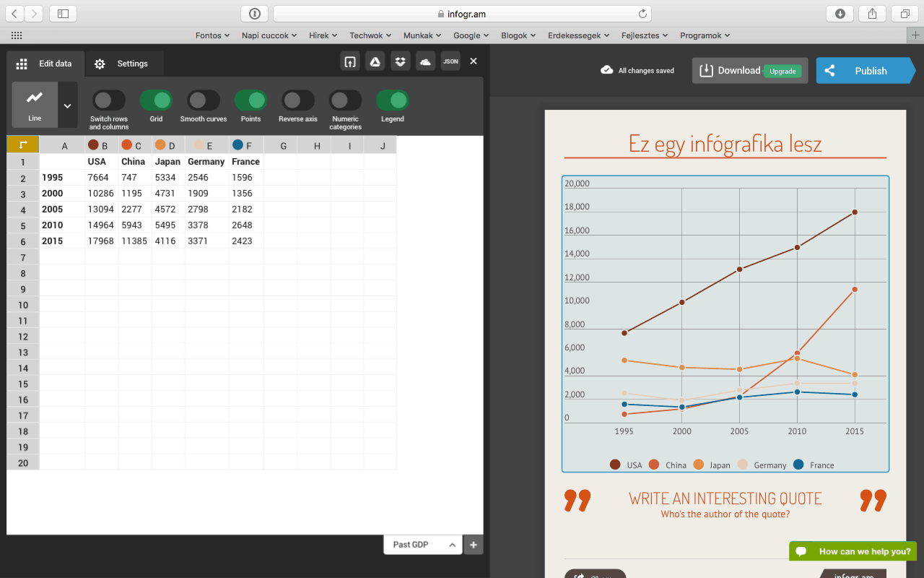Image resolution: width=924 pixels, height=578 pixels.
Task: Open the Fejlesztes bookmarks menu
Action: pyautogui.click(x=645, y=35)
